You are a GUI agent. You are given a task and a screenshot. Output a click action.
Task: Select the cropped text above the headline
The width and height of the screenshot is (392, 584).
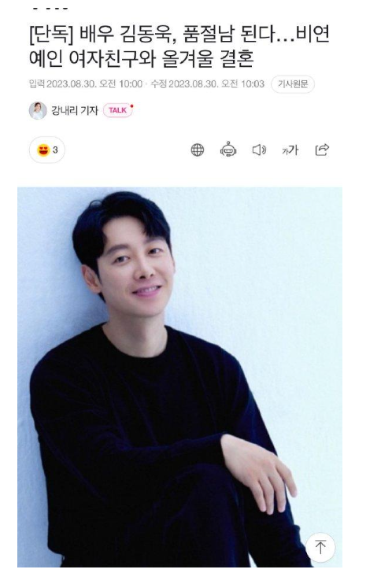(50, 8)
